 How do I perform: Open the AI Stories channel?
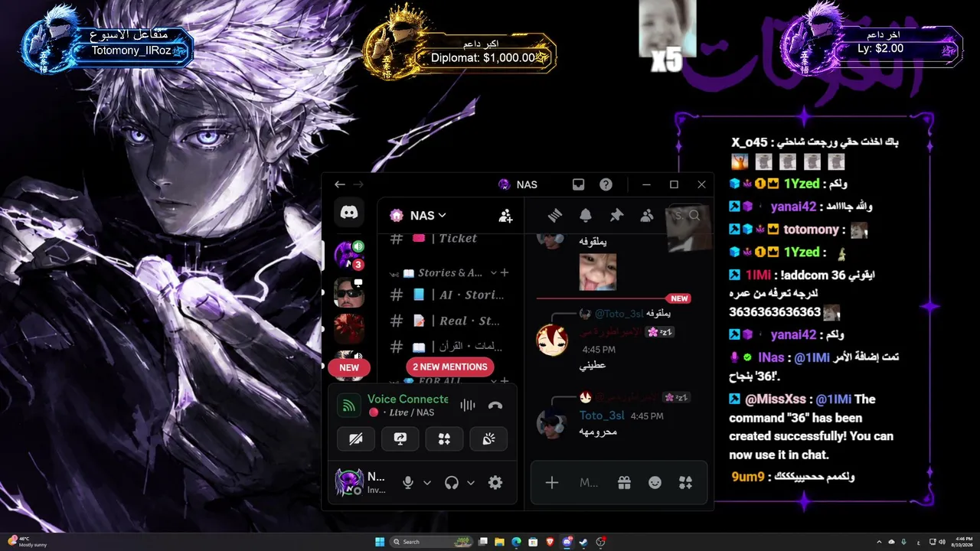[x=449, y=295]
